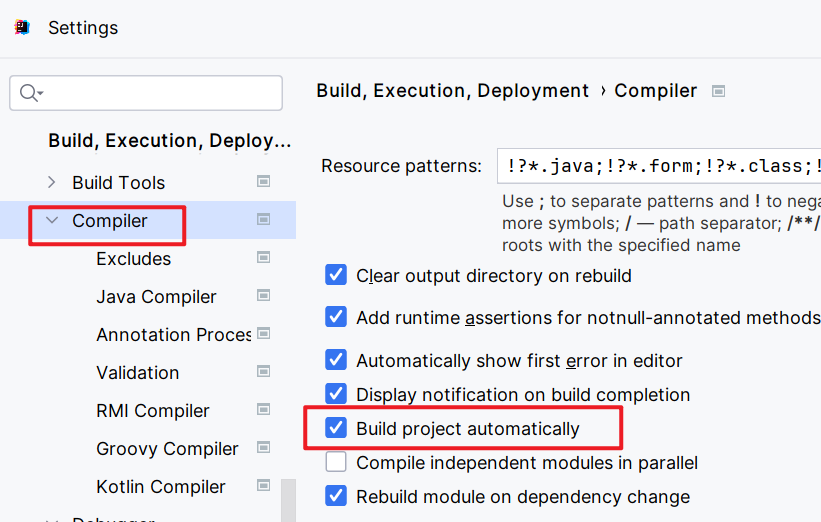
Task: Collapse the Compiler tree node
Action: click(52, 221)
